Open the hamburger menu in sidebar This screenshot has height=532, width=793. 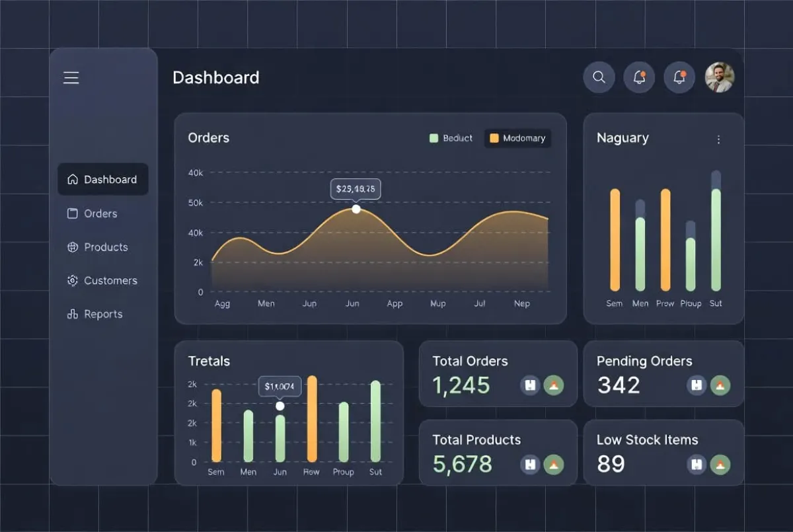[x=71, y=78]
